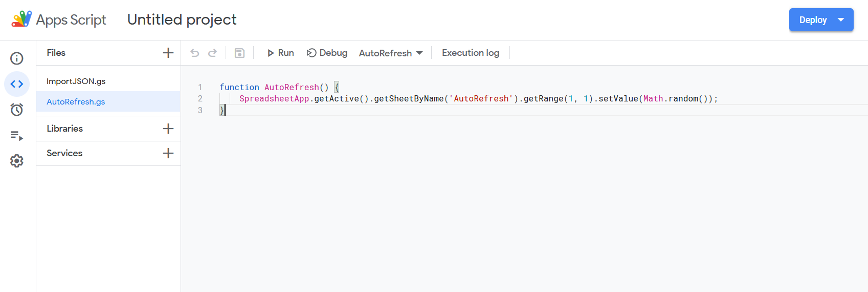Open Executions list icon in sidebar

tap(17, 135)
